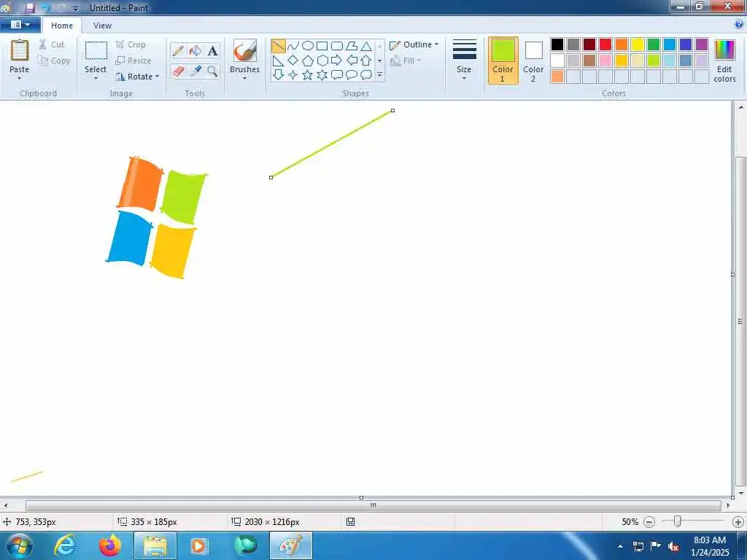Image resolution: width=747 pixels, height=560 pixels.
Task: Click the zoom out minus button
Action: (649, 522)
